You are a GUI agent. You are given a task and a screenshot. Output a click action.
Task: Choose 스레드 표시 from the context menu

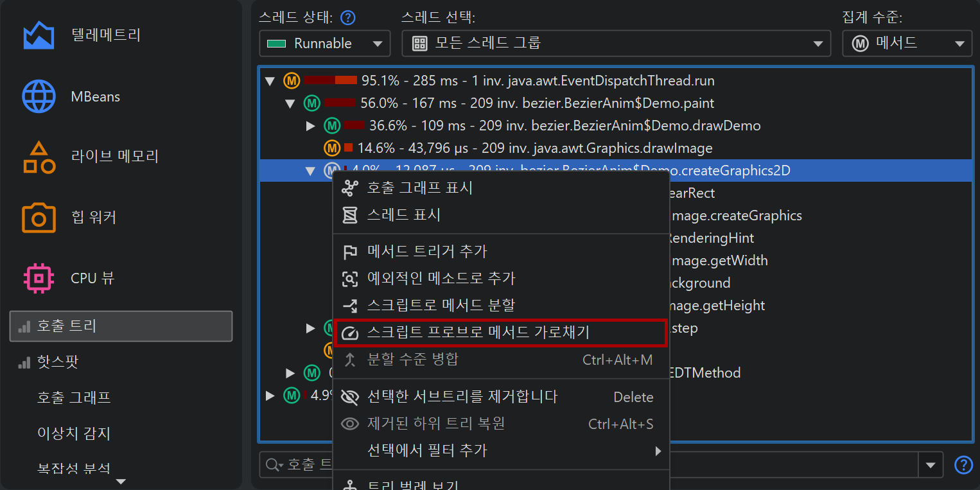(501, 214)
